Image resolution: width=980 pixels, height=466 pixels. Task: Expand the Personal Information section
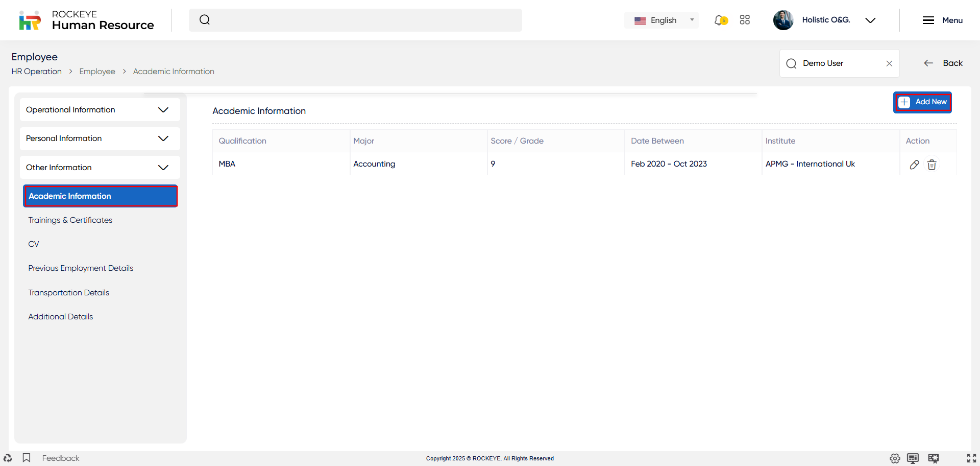tap(100, 138)
